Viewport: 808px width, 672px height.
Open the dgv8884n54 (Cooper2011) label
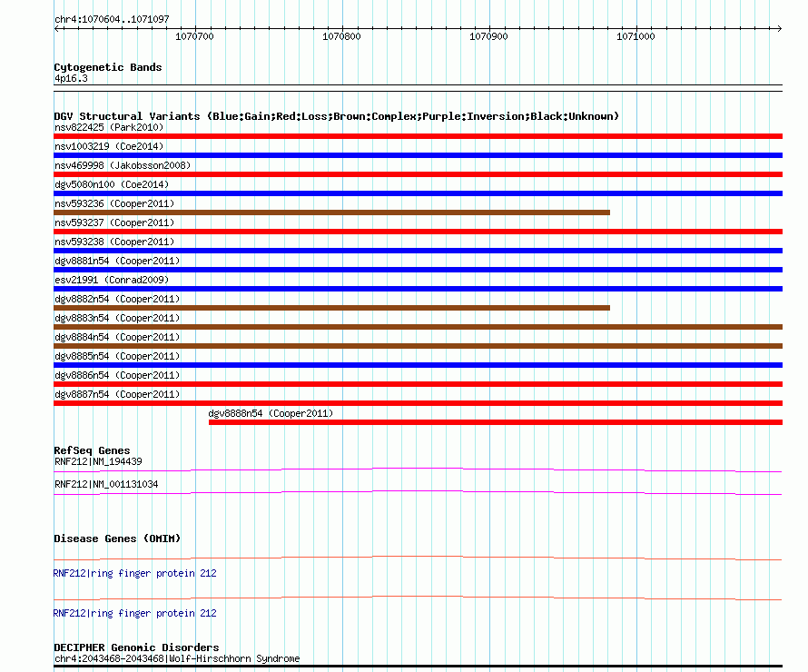coord(117,337)
